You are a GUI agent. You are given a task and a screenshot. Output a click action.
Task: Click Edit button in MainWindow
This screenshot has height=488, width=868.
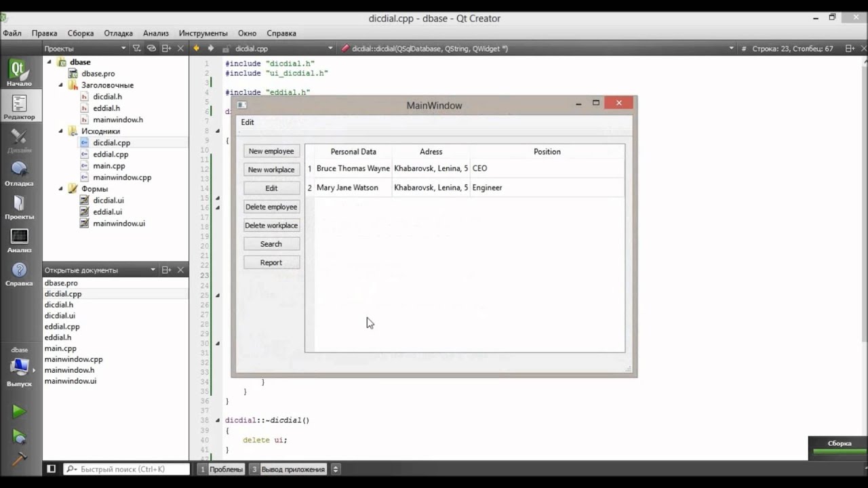271,188
